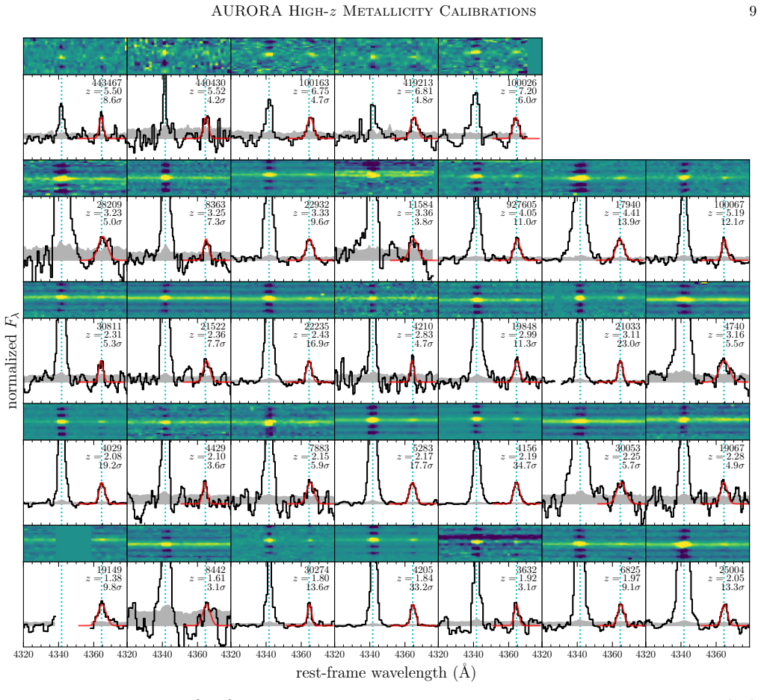Click the object ID label 30274
761x700 pixels.
[x=317, y=570]
